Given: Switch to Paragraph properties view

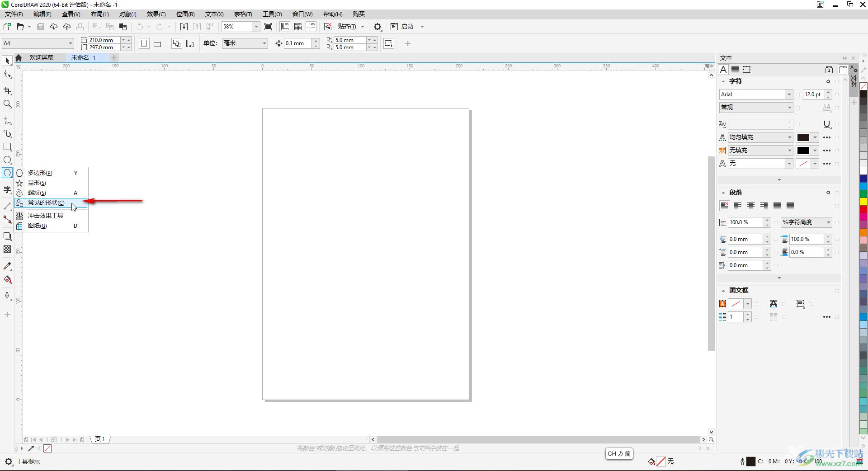Looking at the screenshot, I should [735, 70].
